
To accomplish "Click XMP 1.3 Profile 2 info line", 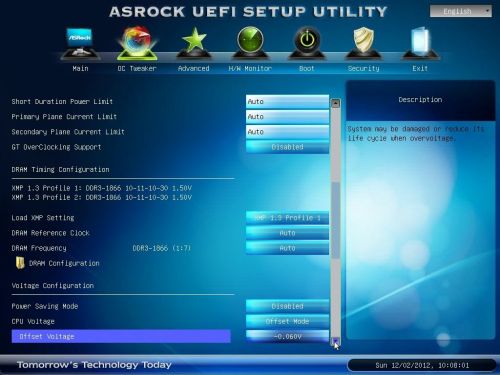I will tap(102, 197).
